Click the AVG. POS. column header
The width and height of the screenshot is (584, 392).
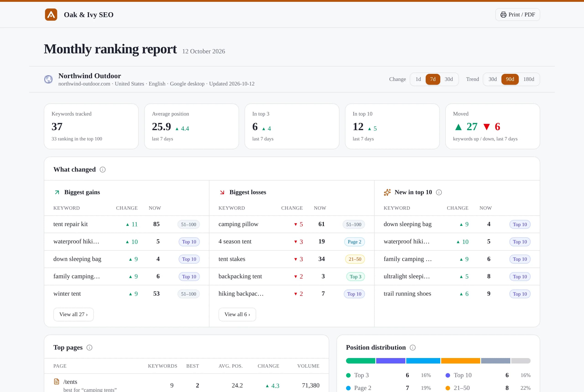click(x=231, y=366)
